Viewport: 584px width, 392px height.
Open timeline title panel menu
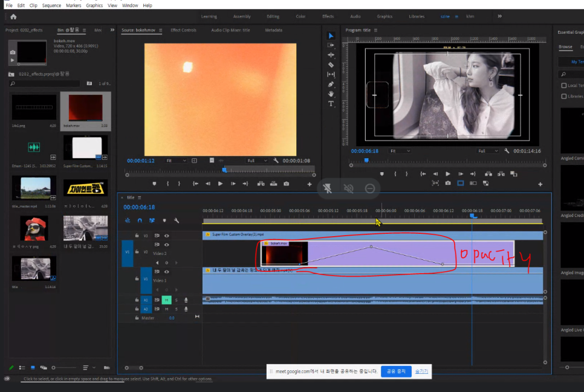(139, 198)
